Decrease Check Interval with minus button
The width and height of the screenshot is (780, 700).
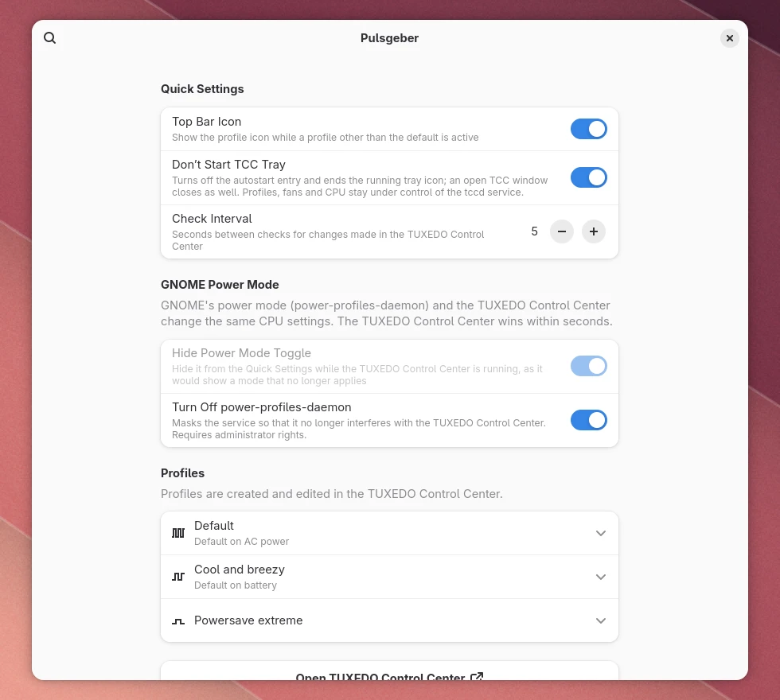coord(562,231)
